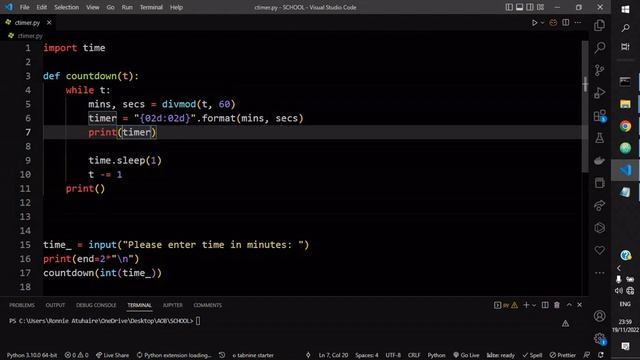The image size is (640, 360).
Task: Change end of line sequence CRLF
Action: [414, 355]
